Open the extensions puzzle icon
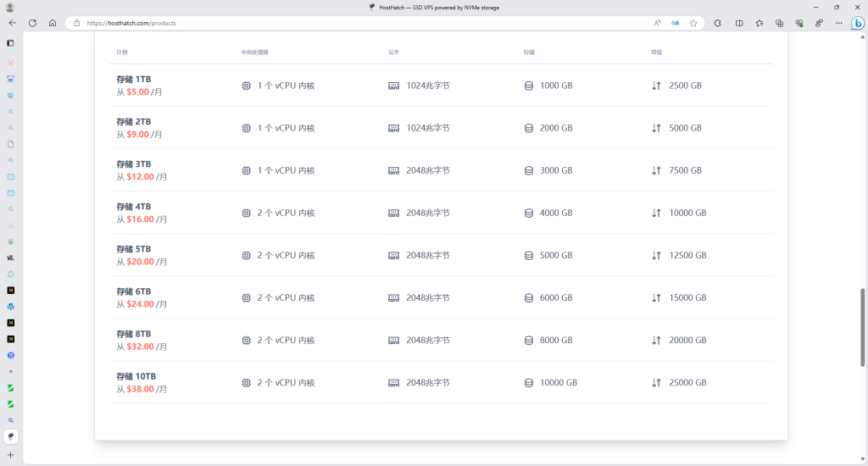 pyautogui.click(x=717, y=23)
